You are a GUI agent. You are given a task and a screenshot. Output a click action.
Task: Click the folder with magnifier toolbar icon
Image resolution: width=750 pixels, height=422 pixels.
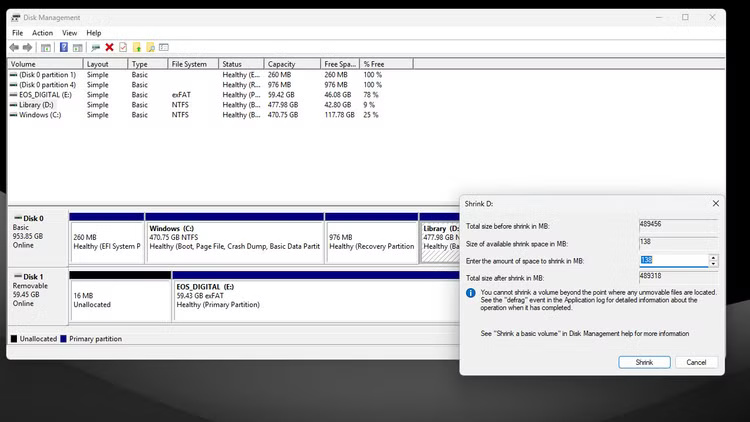coord(150,47)
